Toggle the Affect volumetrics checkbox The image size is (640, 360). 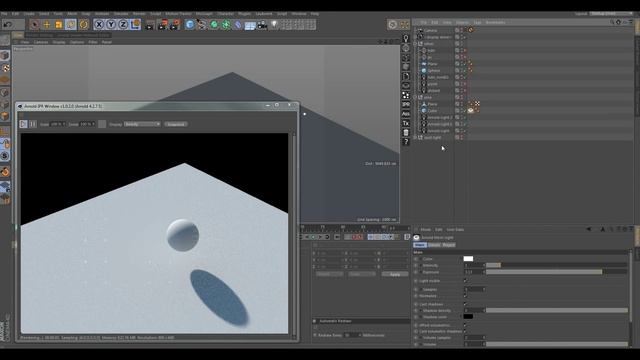click(x=465, y=325)
